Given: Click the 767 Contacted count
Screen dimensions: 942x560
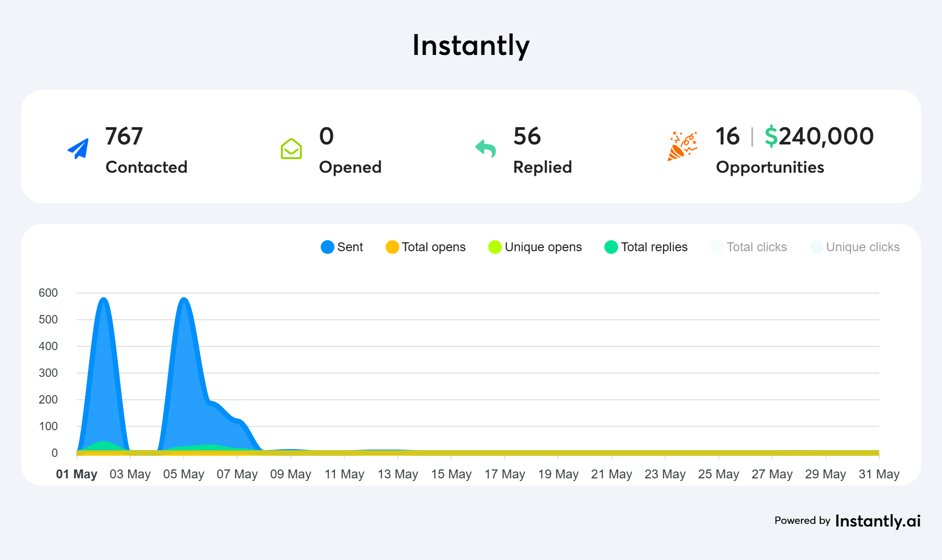Looking at the screenshot, I should [x=124, y=137].
